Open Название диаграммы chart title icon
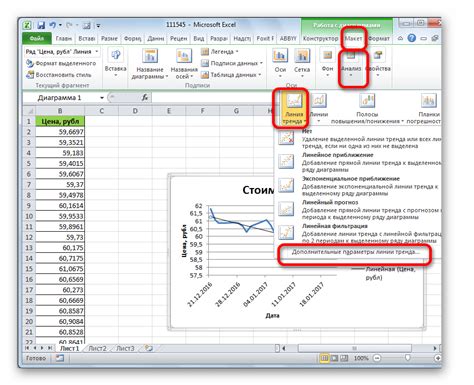This screenshot has height=385, width=474. [x=150, y=56]
